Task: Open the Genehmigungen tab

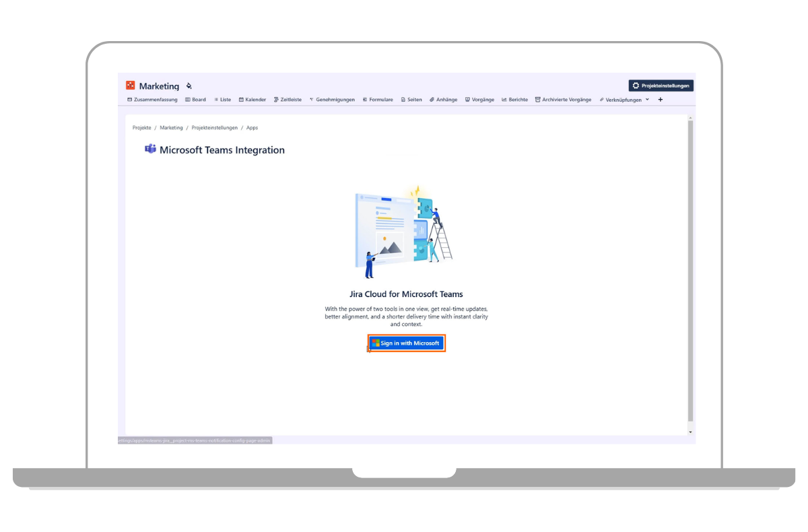Action: coord(332,100)
